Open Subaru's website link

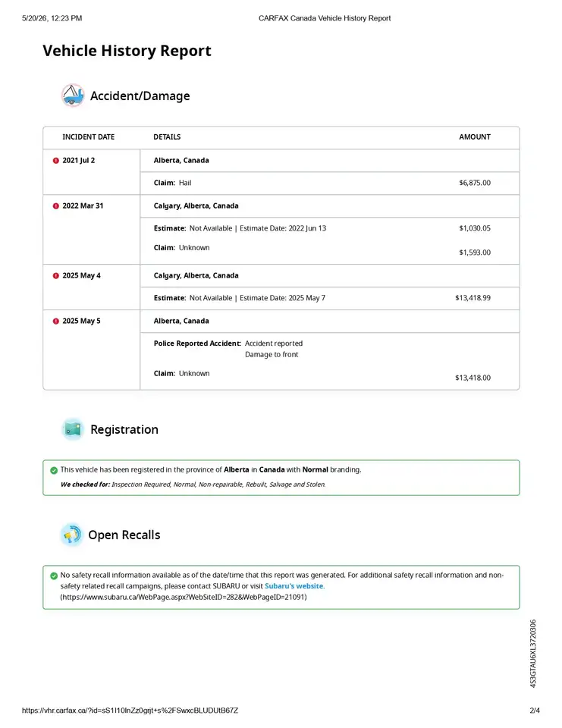[294, 586]
